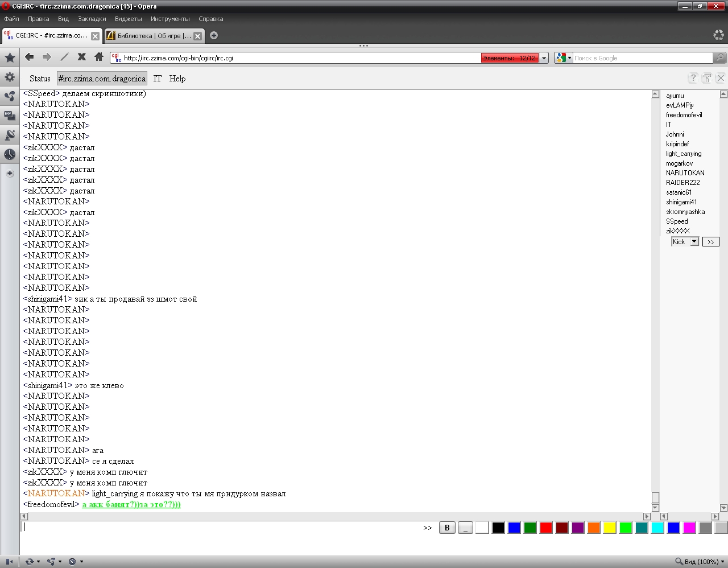The width and height of the screenshot is (728, 568).
Task: Click the Opera Link sync icon
Action: (x=30, y=562)
